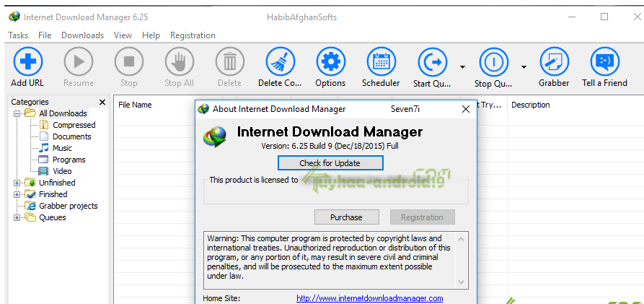Click the Categories panel title text

click(30, 102)
